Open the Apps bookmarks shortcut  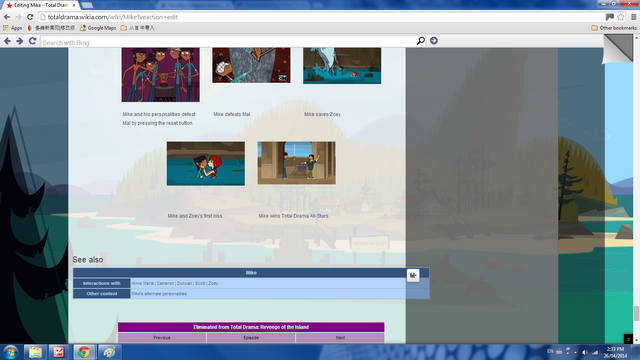pos(13,28)
